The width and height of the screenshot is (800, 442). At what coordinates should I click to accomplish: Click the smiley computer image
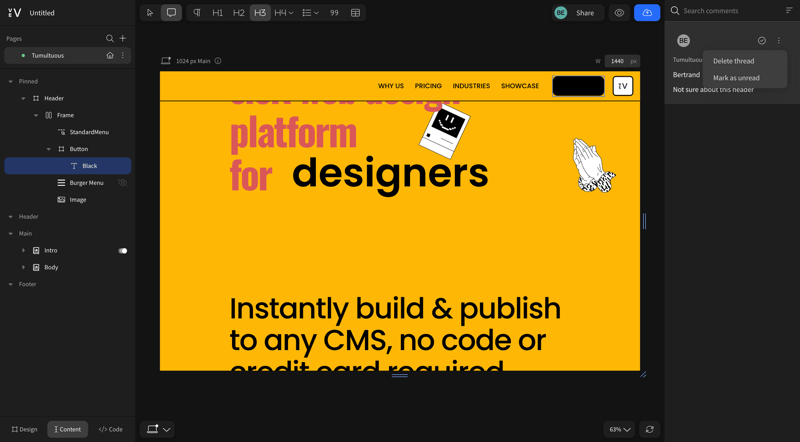pos(445,130)
